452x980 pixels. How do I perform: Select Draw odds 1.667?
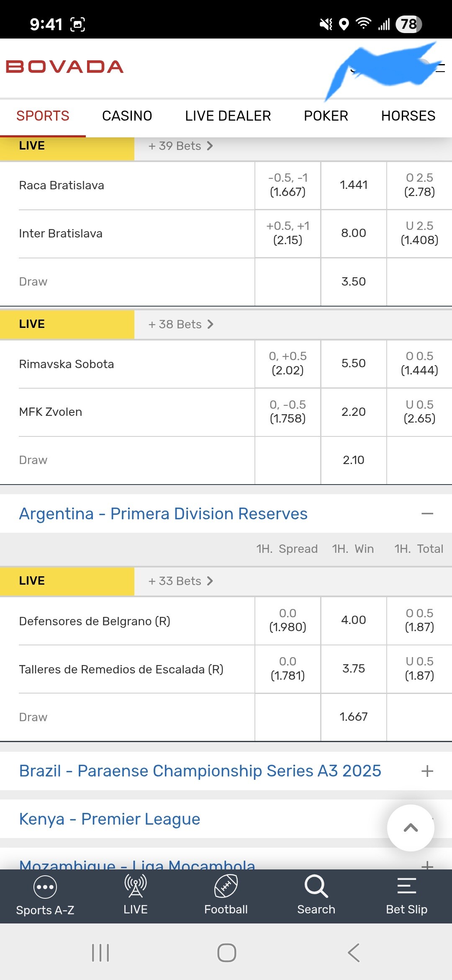click(x=353, y=717)
